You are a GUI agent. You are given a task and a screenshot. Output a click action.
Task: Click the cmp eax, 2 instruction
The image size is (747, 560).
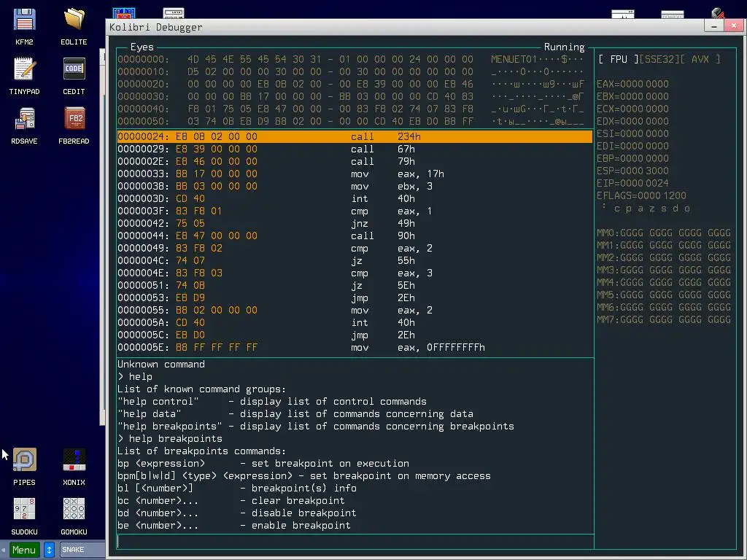[x=355, y=248]
